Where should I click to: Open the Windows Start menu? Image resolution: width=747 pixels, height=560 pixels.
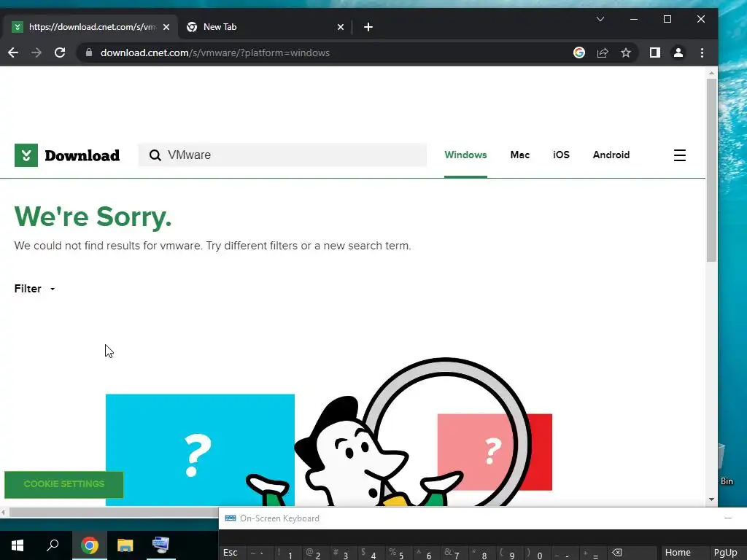coord(18,545)
